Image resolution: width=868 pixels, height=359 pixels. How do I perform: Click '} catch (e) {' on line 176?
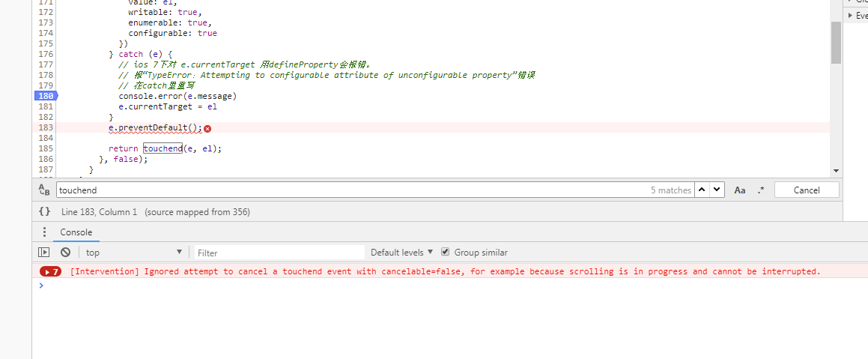click(141, 54)
